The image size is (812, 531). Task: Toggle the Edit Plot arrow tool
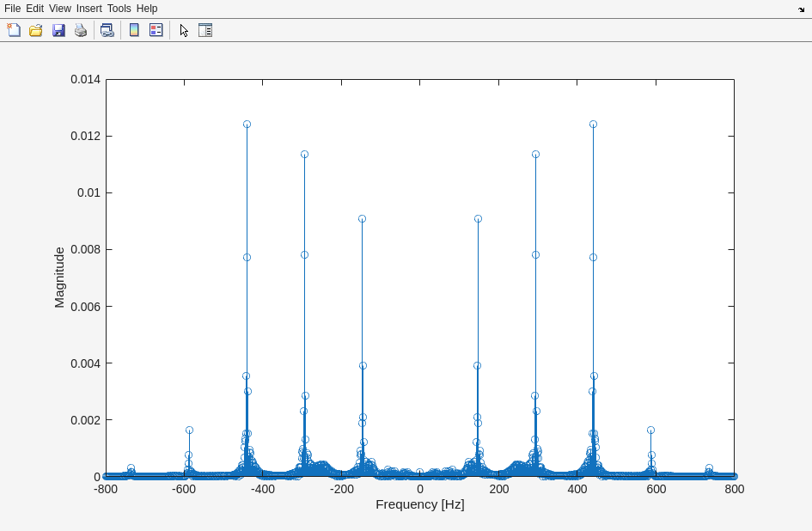[184, 30]
